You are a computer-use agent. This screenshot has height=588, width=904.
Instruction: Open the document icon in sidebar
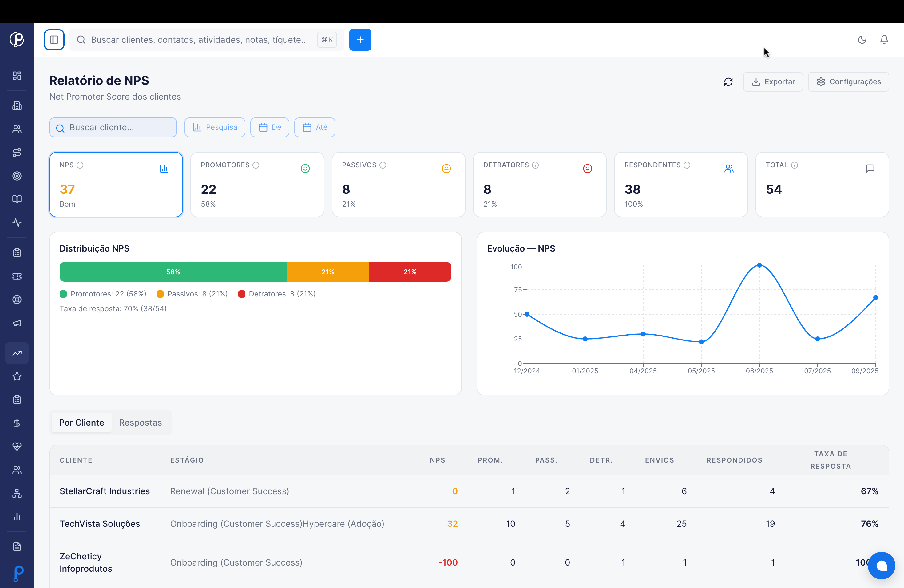click(17, 546)
